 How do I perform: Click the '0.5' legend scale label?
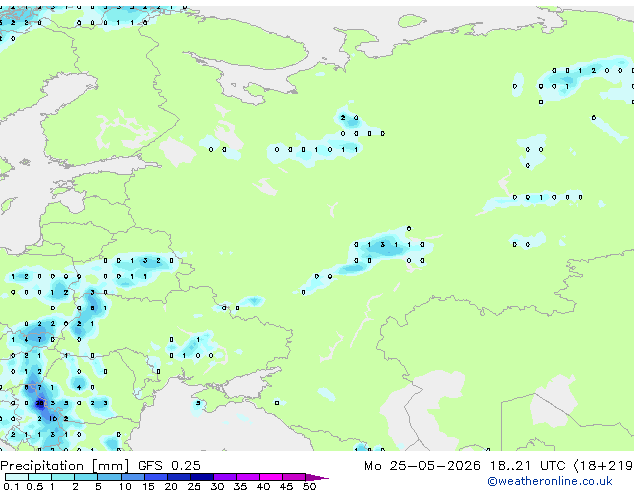35,486
